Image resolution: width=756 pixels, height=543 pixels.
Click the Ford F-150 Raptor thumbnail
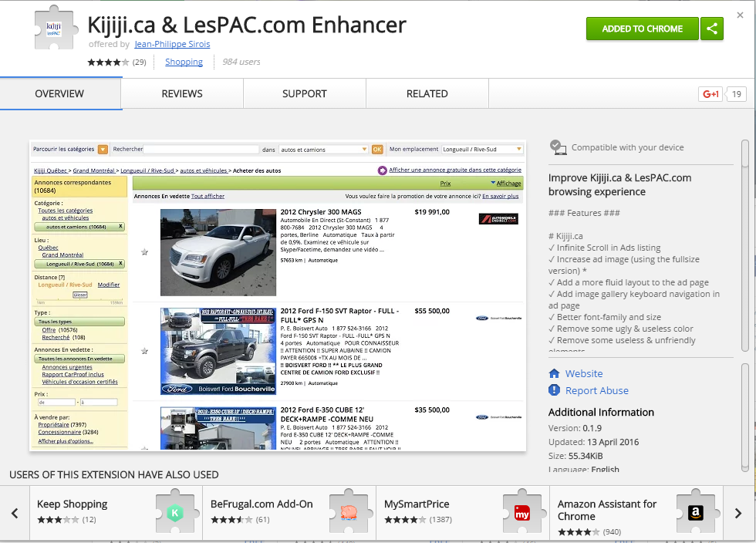coord(218,351)
